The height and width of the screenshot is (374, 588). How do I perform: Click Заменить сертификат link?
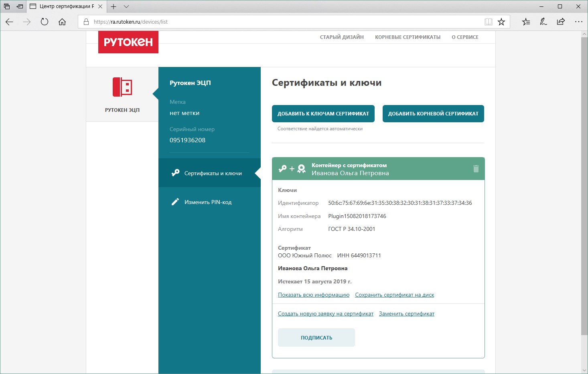point(407,313)
